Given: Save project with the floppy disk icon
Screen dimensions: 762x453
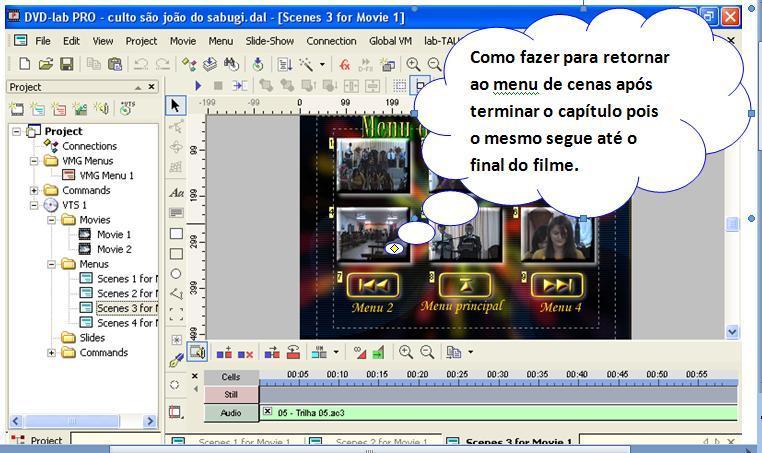Looking at the screenshot, I should tap(67, 64).
